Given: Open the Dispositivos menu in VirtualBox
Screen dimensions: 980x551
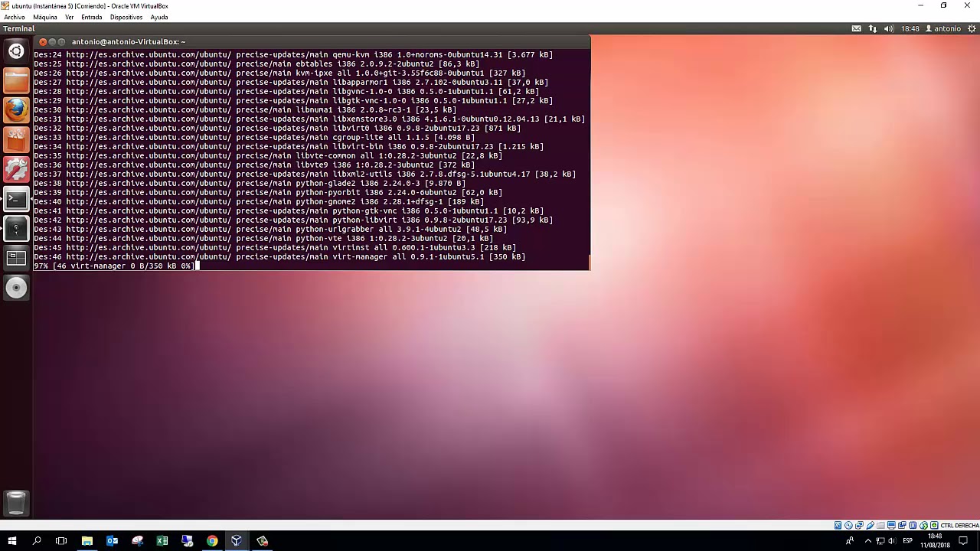Looking at the screenshot, I should 126,17.
